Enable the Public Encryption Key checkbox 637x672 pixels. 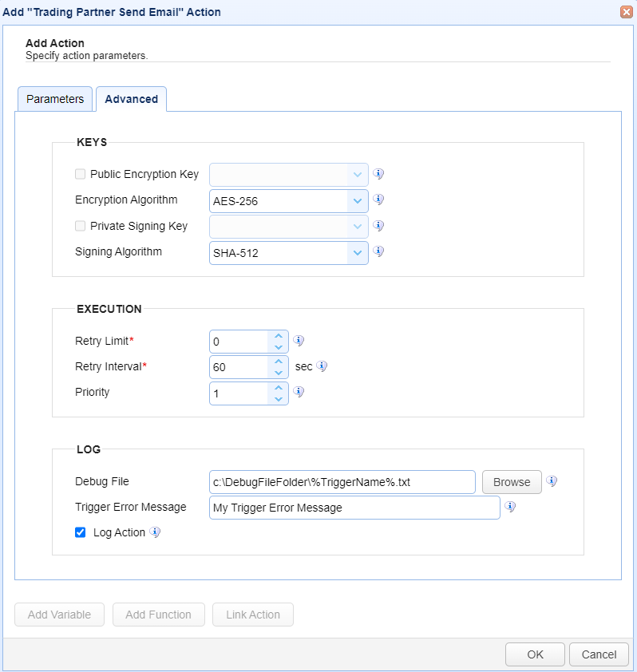(x=80, y=174)
